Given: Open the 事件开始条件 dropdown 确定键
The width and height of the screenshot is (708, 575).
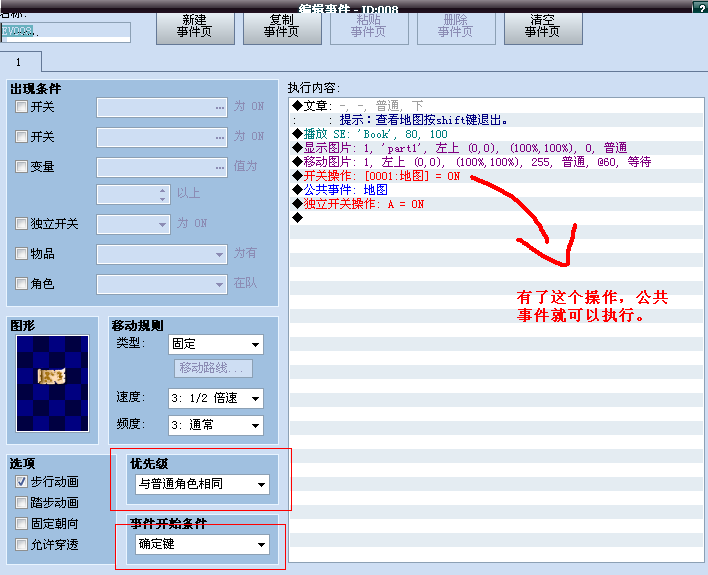Looking at the screenshot, I should click(202, 544).
